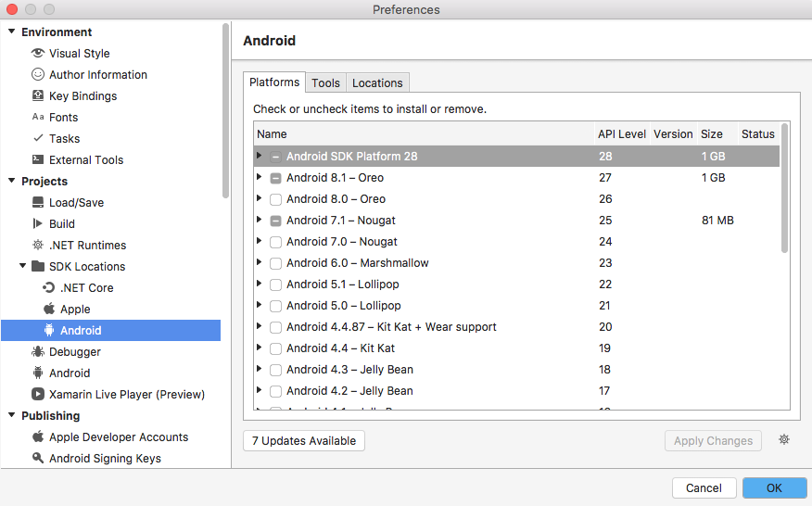Expand the Android 8.1 – Oreo row
This screenshot has width=812, height=506.
point(259,177)
